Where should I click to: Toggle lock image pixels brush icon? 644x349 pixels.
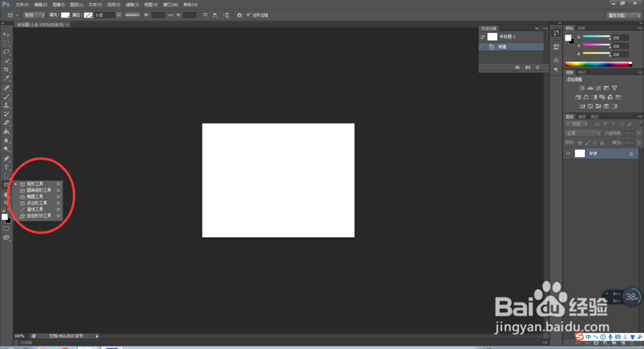[587, 143]
